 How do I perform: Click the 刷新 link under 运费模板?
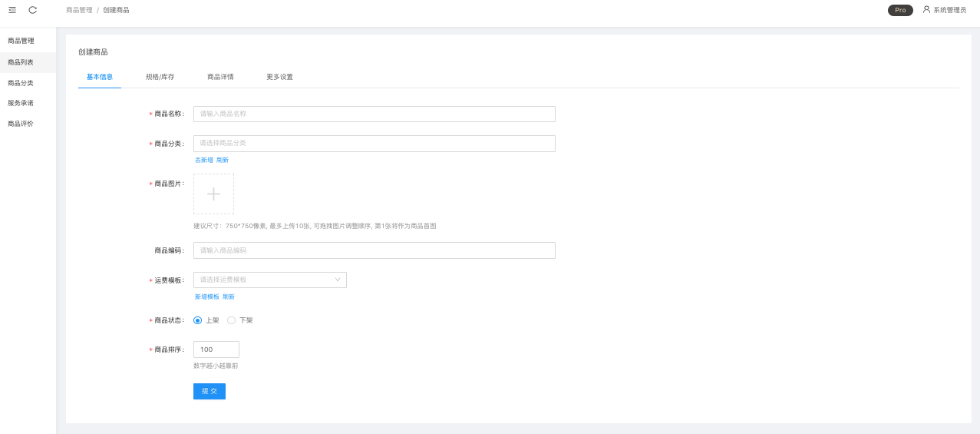(x=229, y=297)
